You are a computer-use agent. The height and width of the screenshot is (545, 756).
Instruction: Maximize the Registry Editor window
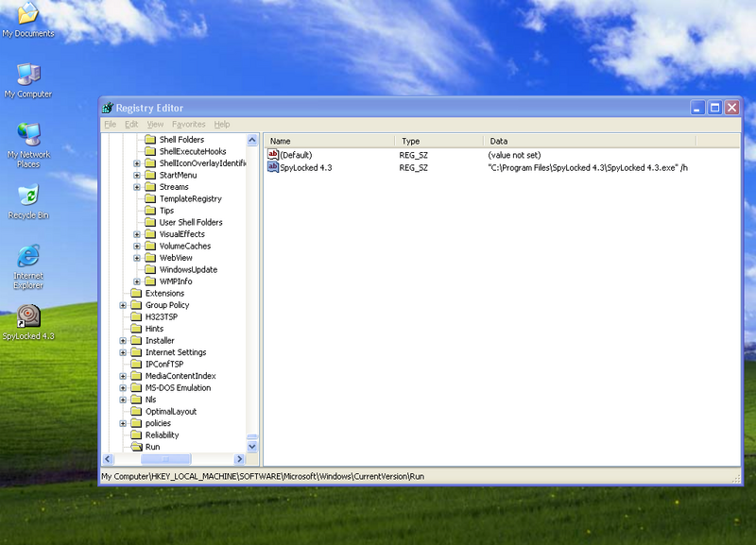point(714,108)
